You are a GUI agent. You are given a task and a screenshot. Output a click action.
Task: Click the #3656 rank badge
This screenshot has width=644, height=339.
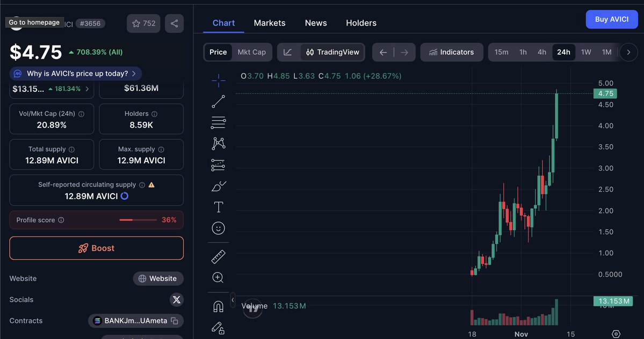pyautogui.click(x=90, y=24)
